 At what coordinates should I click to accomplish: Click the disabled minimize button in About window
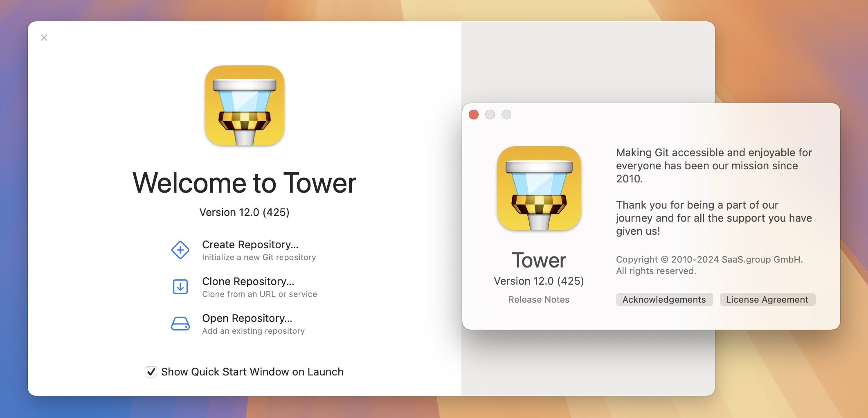(490, 115)
